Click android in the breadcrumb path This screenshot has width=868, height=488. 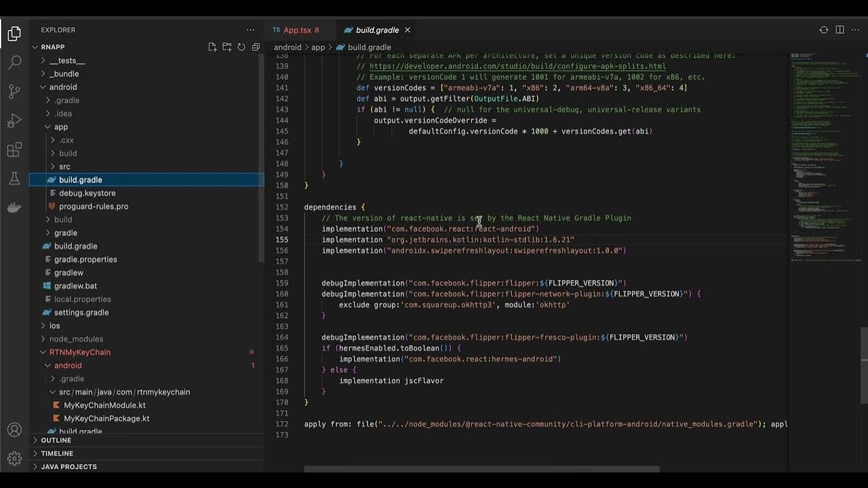pyautogui.click(x=288, y=47)
